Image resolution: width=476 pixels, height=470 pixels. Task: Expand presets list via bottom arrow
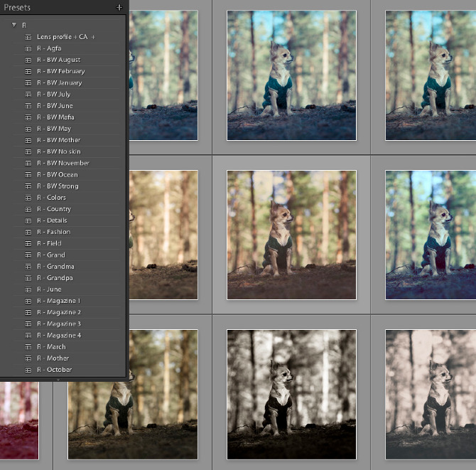tap(58, 380)
